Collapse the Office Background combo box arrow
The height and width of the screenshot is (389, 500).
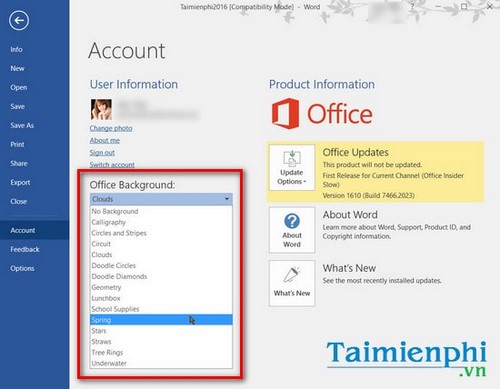pos(227,199)
